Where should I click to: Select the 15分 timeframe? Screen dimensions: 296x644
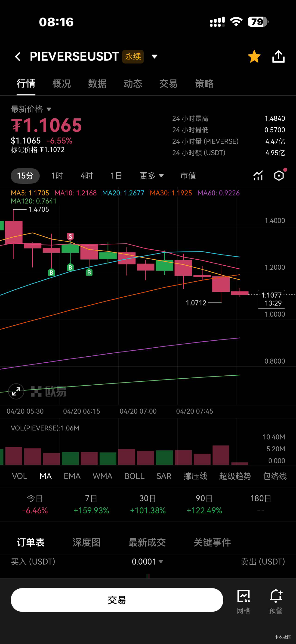pyautogui.click(x=25, y=176)
